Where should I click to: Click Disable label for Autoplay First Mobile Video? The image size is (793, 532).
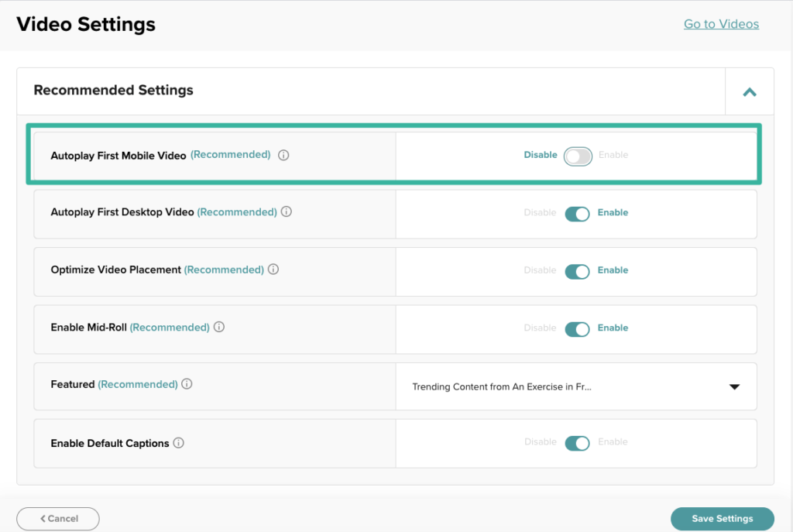(x=541, y=155)
